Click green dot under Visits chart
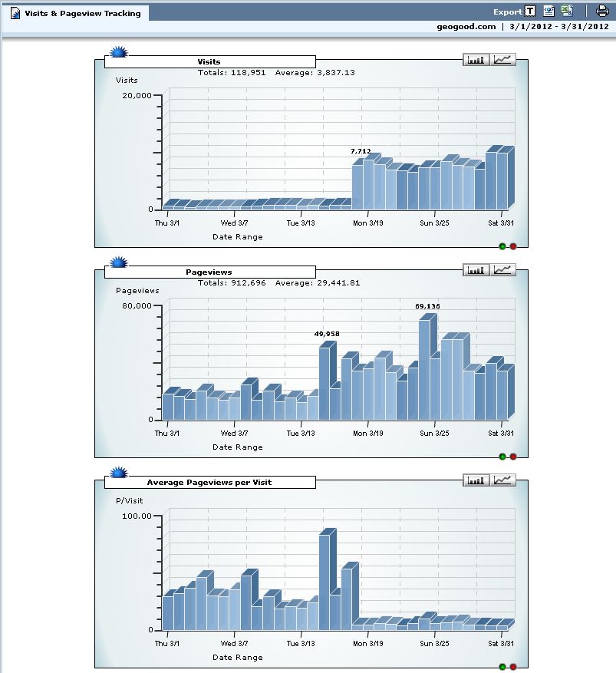616x673 pixels. [502, 246]
